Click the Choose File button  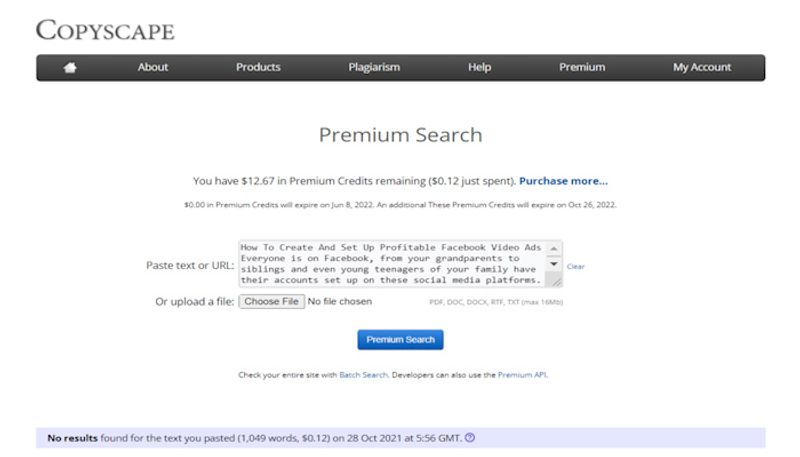[x=271, y=301]
